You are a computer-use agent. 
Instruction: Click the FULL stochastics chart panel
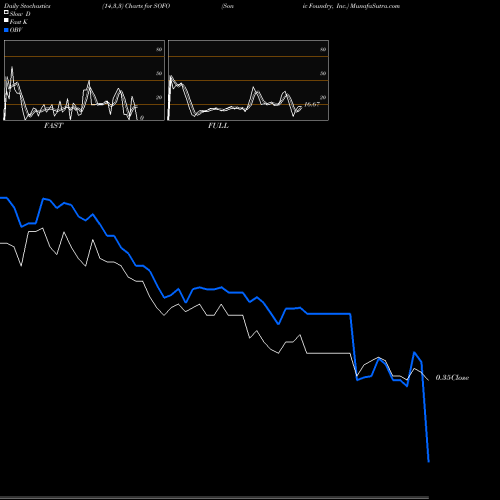tap(248, 80)
